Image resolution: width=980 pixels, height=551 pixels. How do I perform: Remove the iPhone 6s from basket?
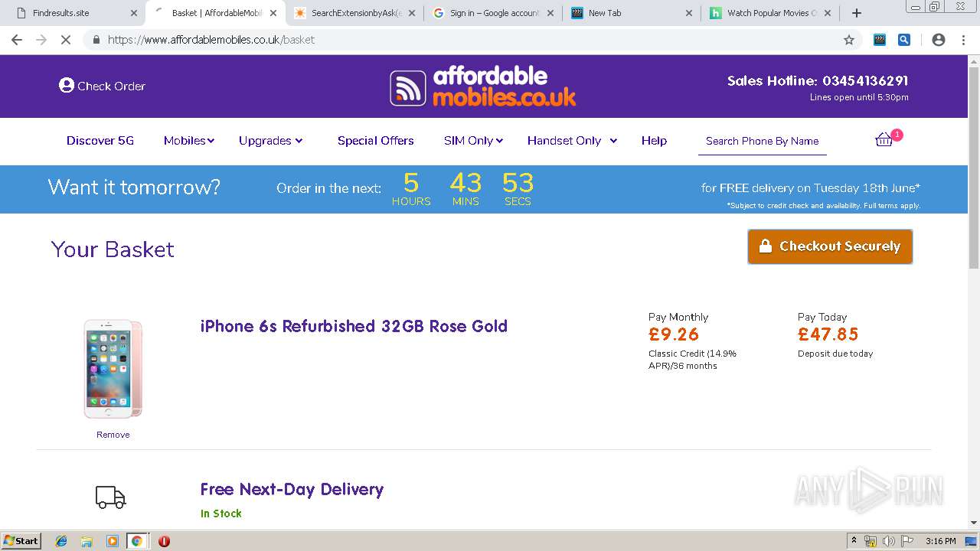(113, 435)
